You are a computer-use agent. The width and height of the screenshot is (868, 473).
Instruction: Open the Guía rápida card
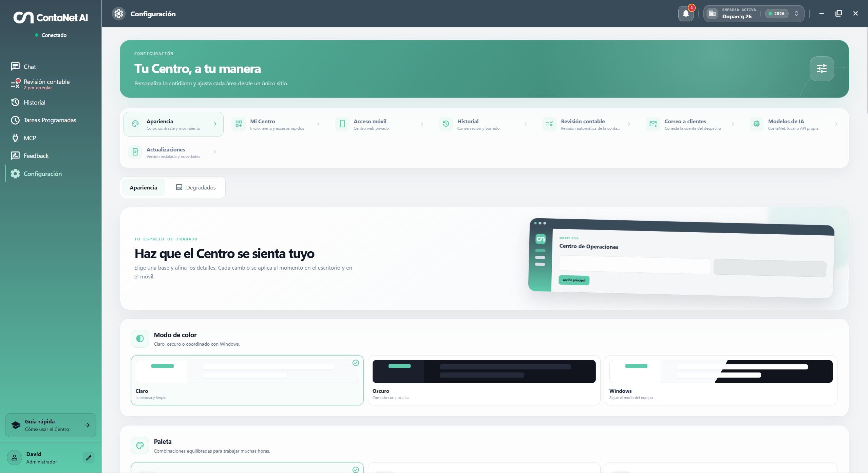point(51,425)
